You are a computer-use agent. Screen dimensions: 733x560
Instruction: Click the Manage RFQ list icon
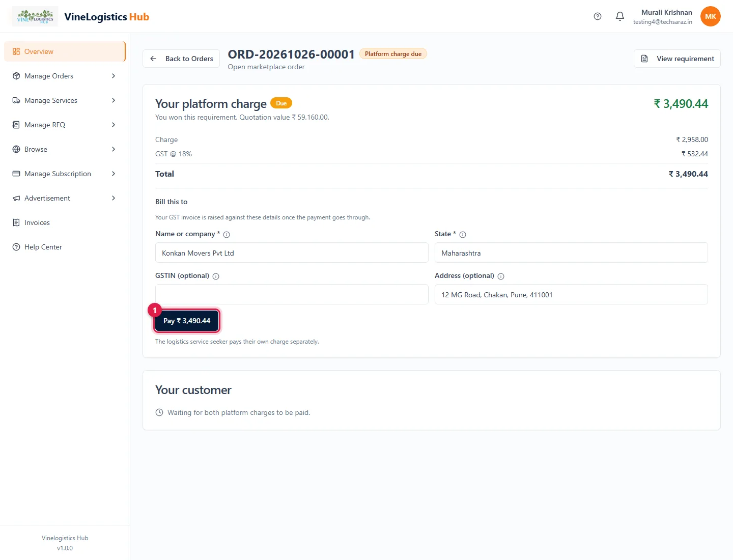coord(16,125)
